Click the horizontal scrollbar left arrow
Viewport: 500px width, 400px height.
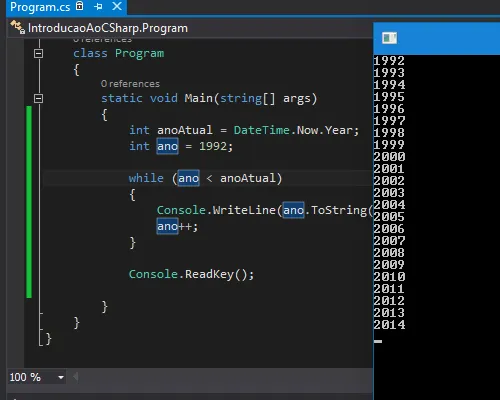76,377
